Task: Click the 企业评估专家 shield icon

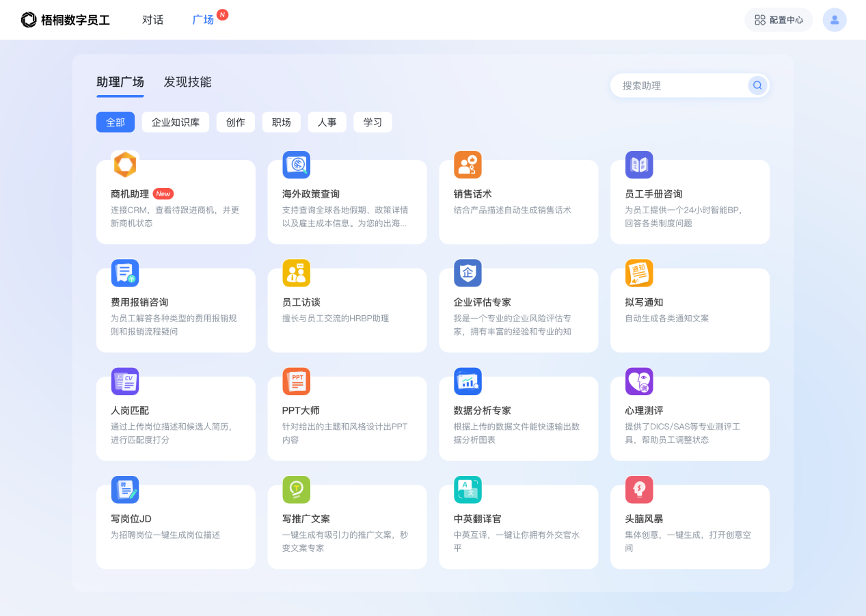Action: (468, 273)
